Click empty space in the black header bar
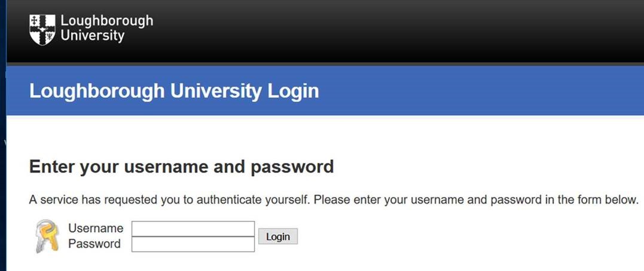 [x=389, y=30]
